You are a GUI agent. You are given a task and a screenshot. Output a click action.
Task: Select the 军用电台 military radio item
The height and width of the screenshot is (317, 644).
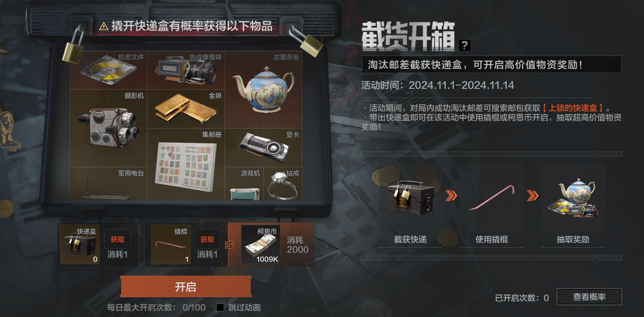point(109,184)
